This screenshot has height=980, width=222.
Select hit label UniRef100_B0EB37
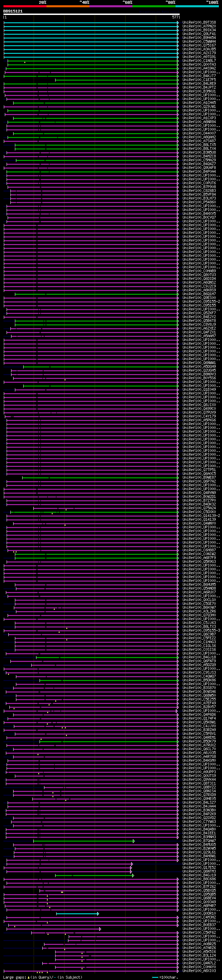pos(199,925)
